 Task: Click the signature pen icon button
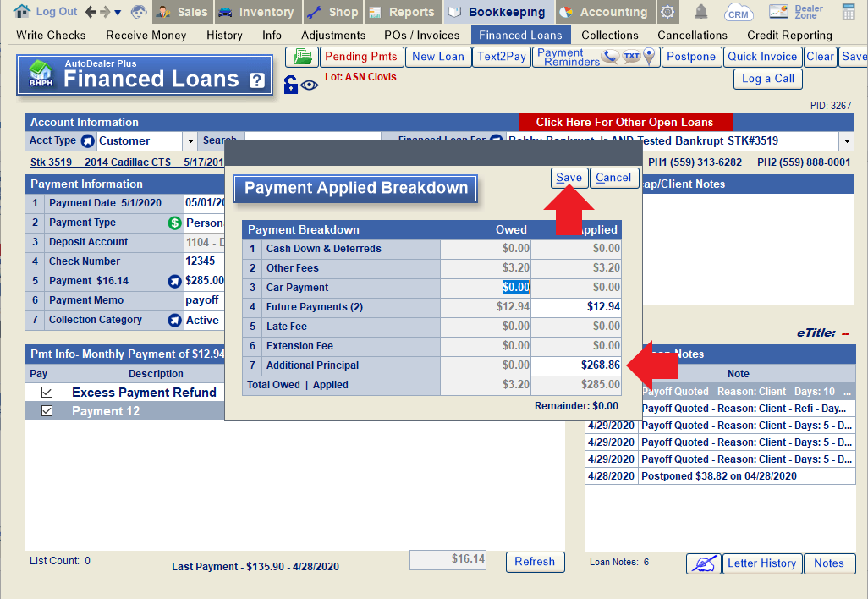(704, 563)
